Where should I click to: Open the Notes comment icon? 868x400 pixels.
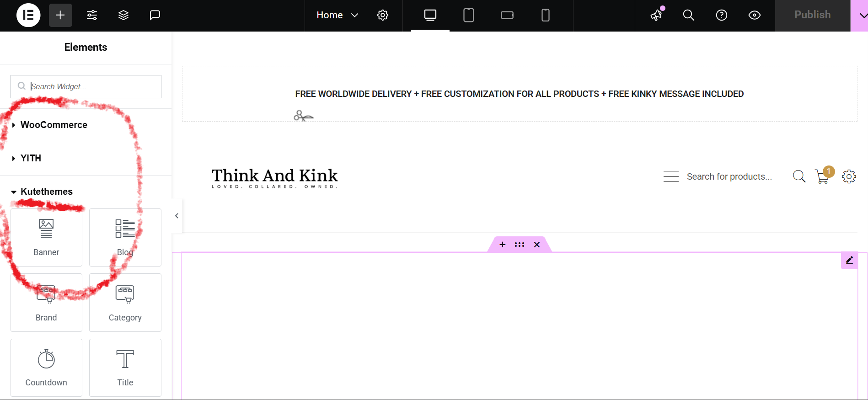[155, 15]
